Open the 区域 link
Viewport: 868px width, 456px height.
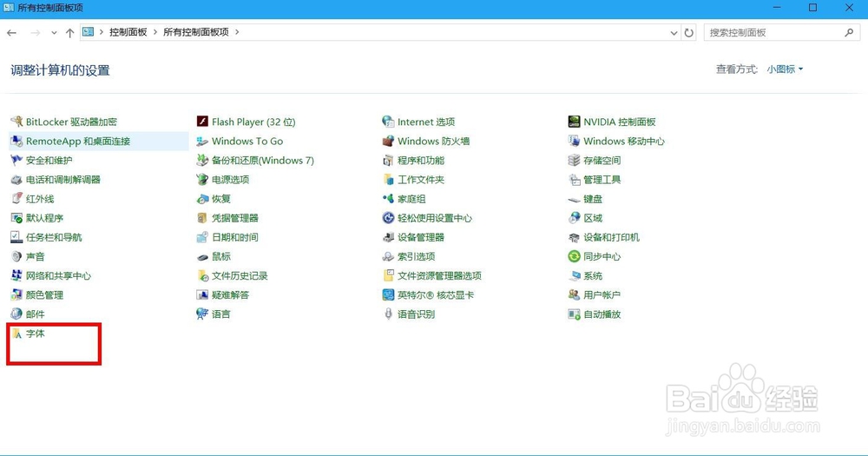click(x=593, y=218)
